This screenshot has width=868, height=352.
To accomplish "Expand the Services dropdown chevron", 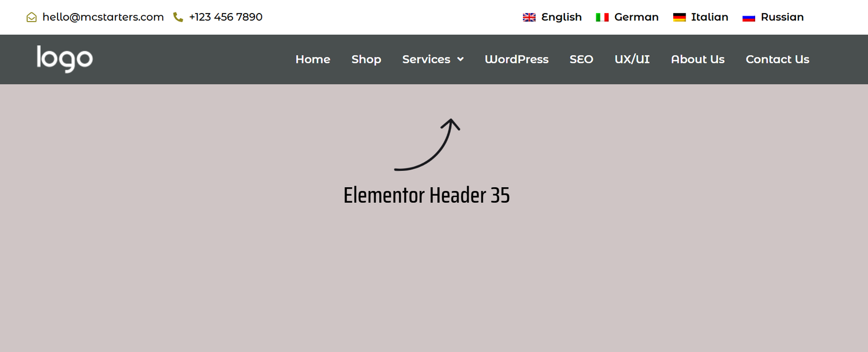I will (461, 59).
